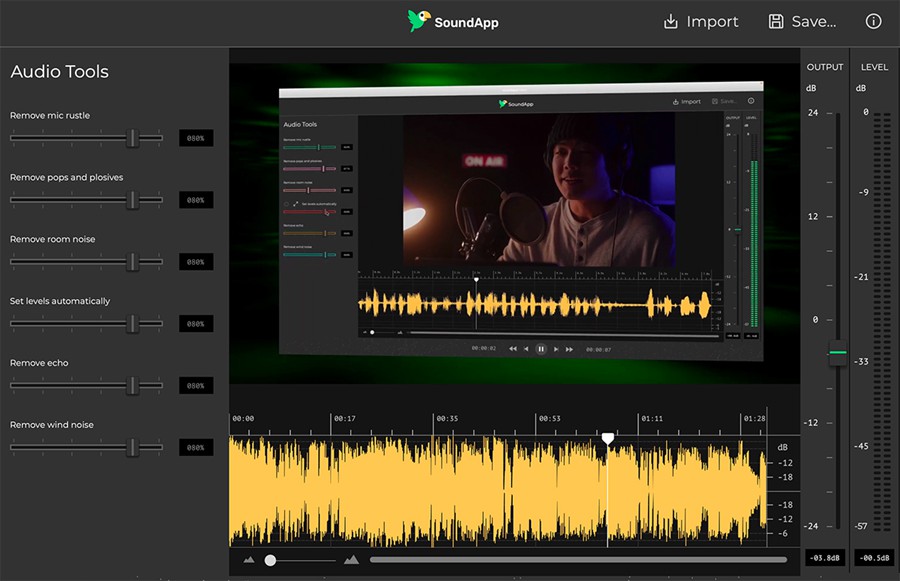Click the fast-forward icon in the preview player

point(569,349)
